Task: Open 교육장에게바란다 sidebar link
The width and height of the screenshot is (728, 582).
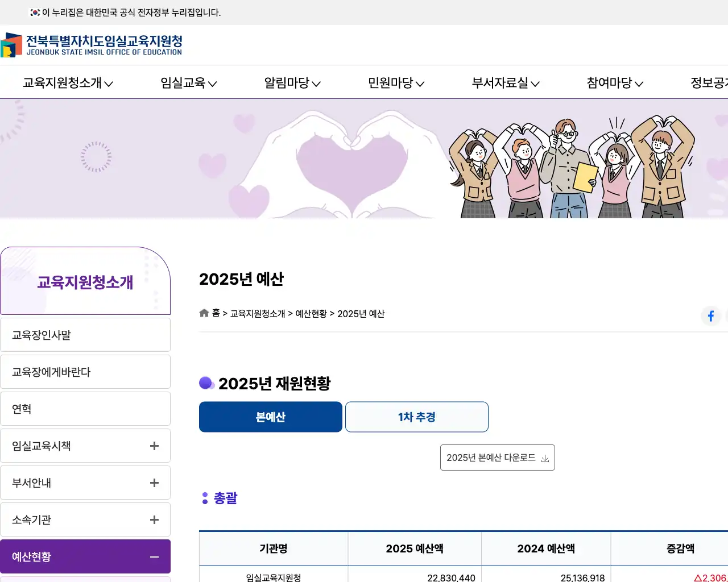Action: [85, 372]
